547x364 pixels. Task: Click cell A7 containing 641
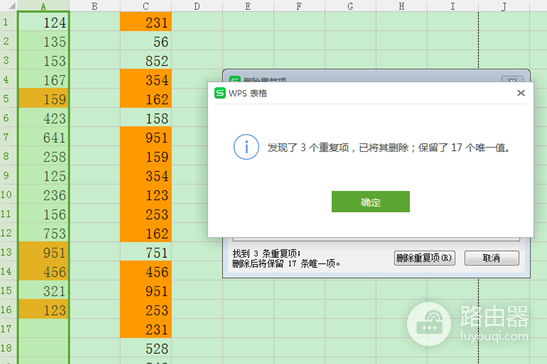click(44, 137)
